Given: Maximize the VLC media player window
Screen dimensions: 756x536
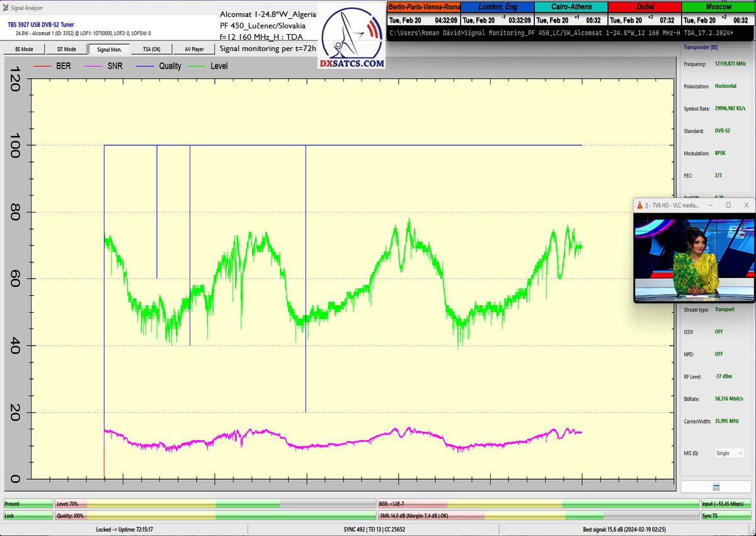Looking at the screenshot, I should point(728,206).
